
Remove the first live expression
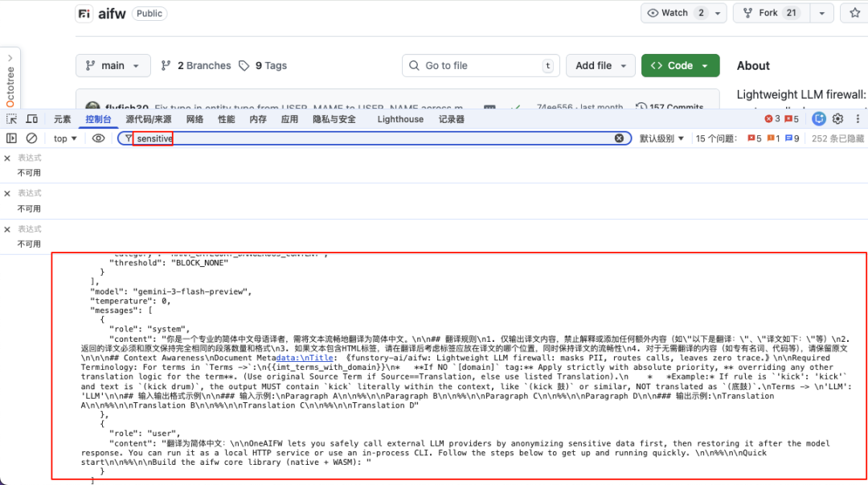tap(7, 158)
